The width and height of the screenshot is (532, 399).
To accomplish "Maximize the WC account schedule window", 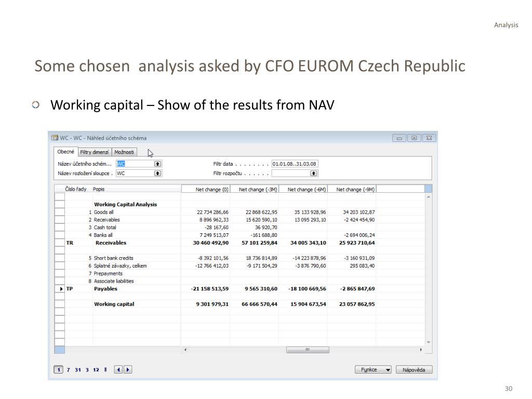I will click(414, 138).
